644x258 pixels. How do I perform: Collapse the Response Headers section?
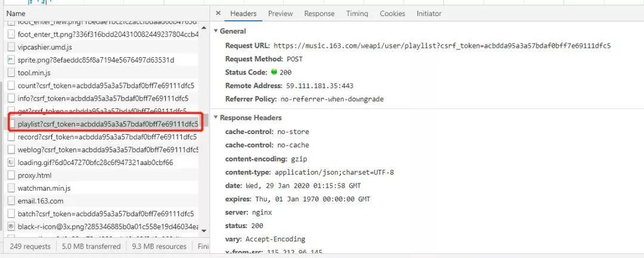tap(216, 118)
